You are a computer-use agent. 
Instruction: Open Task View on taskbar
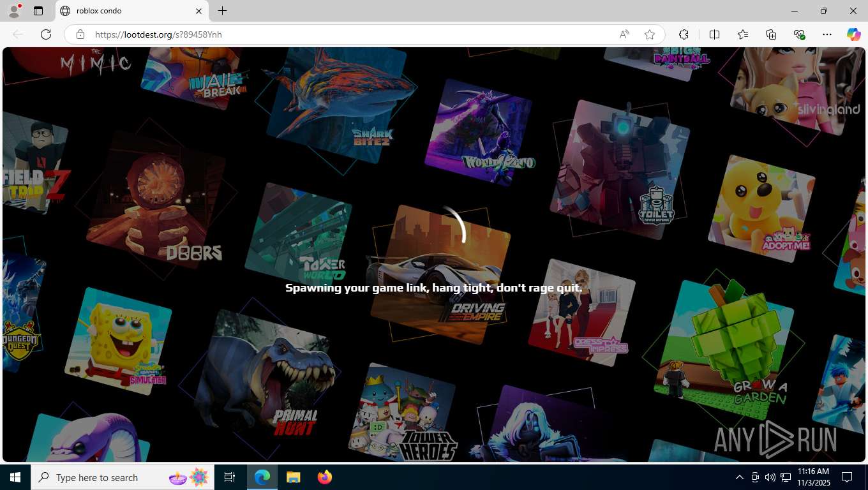230,477
